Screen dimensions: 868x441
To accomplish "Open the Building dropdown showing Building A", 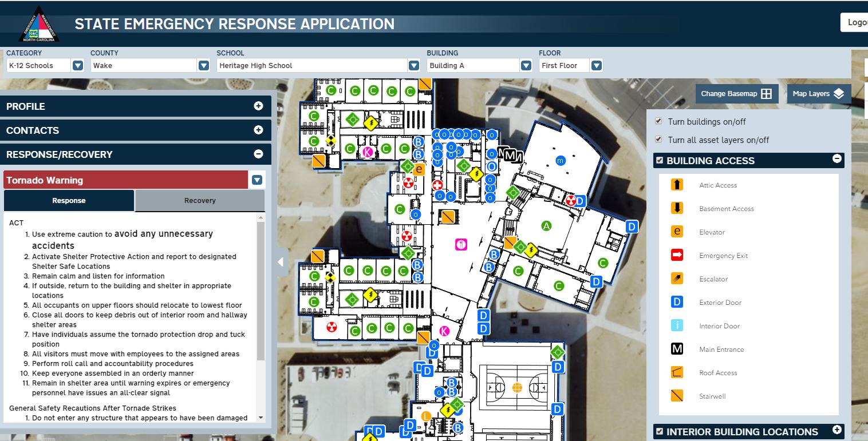I will click(525, 65).
